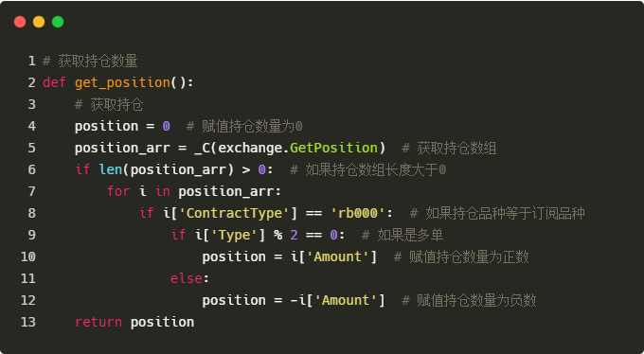
Task: Click the comment on line 1
Action: pyautogui.click(x=90, y=62)
